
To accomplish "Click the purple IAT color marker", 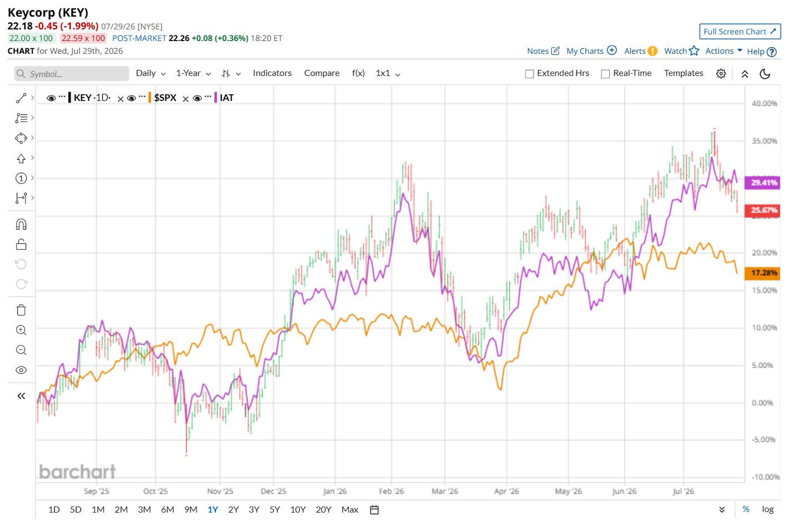I will tap(215, 98).
